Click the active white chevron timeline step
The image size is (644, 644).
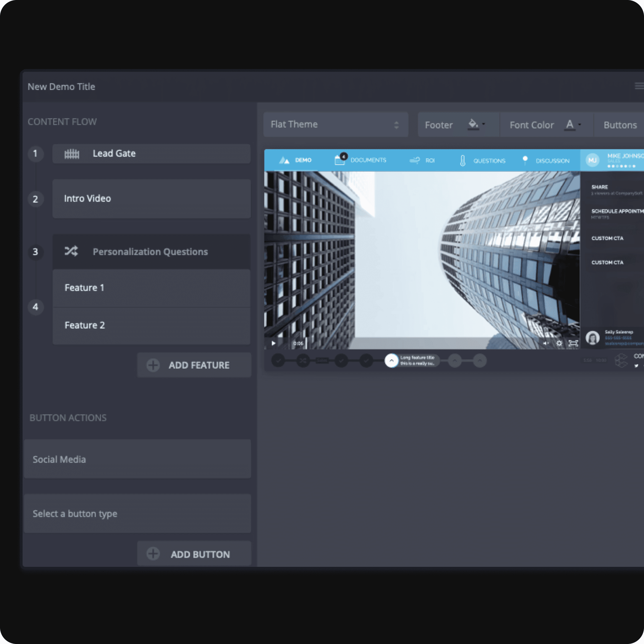[x=392, y=360]
